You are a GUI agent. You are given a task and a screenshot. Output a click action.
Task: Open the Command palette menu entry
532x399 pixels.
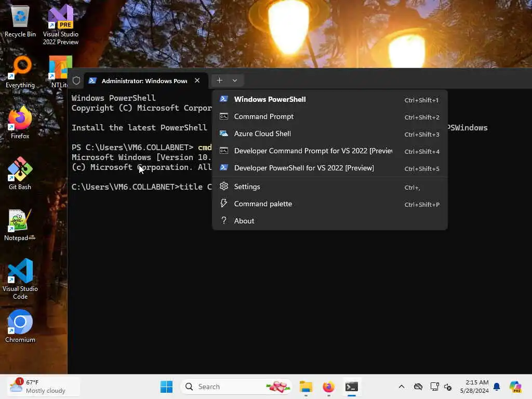[330, 204]
